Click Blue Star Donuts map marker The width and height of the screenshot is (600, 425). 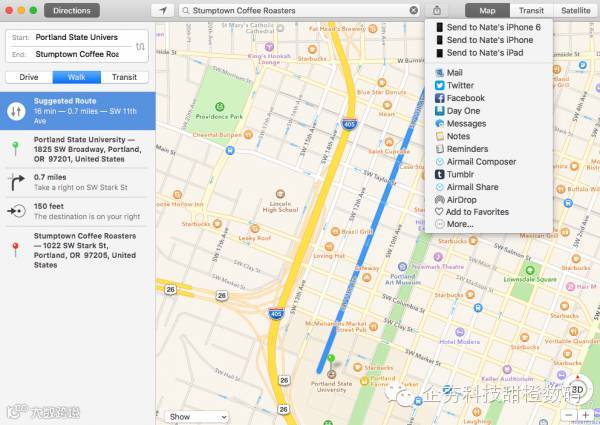pyautogui.click(x=382, y=82)
